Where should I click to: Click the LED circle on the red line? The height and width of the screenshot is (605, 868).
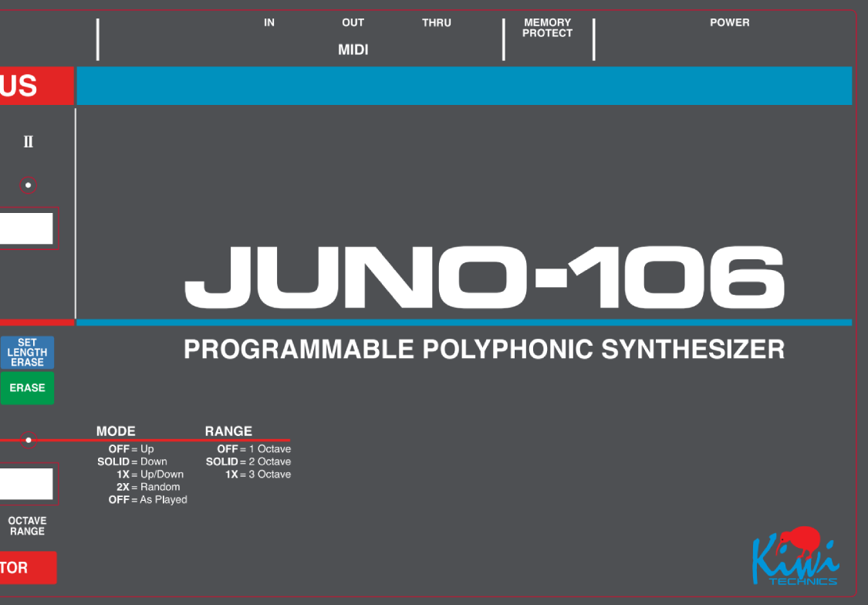(x=29, y=440)
